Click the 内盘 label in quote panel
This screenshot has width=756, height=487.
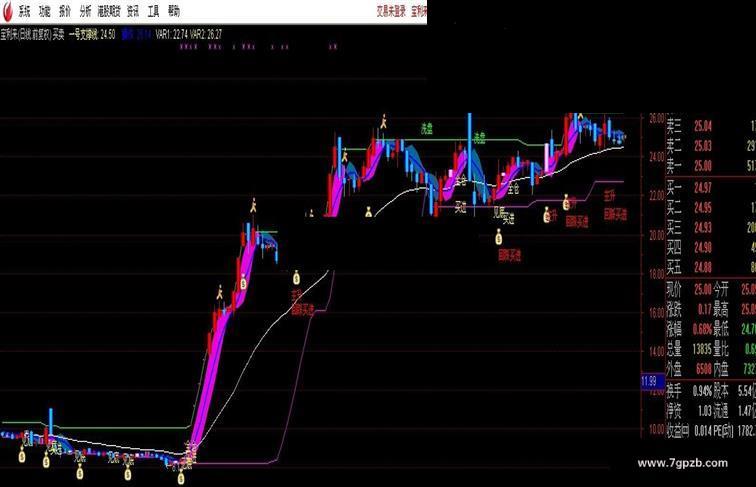click(x=721, y=369)
